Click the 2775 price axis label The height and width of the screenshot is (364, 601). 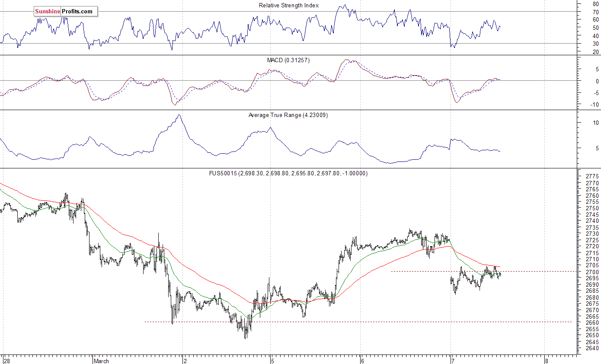592,177
